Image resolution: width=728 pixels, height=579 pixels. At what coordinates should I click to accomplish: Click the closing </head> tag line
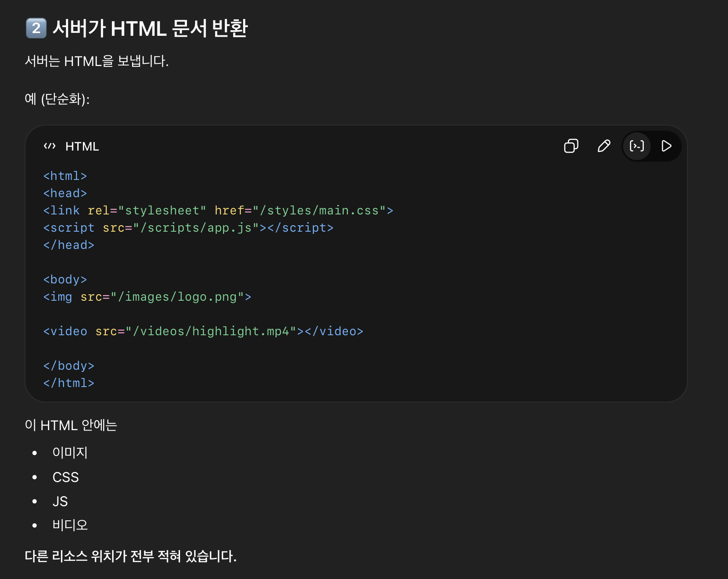click(x=69, y=245)
